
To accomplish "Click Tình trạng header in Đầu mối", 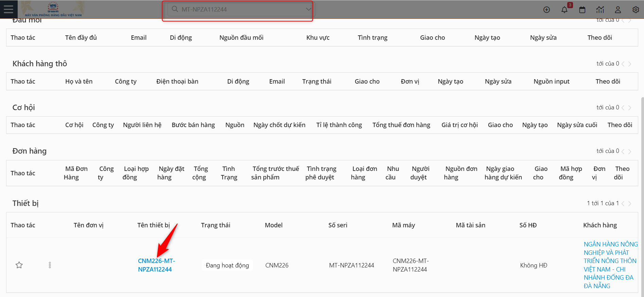I will point(372,38).
